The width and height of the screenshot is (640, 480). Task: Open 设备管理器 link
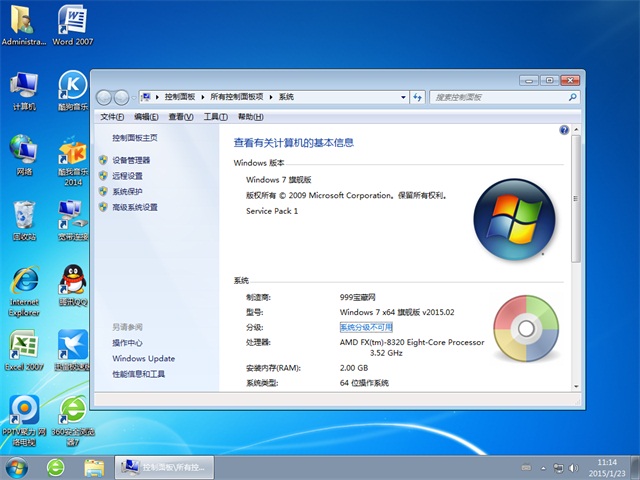(x=131, y=160)
